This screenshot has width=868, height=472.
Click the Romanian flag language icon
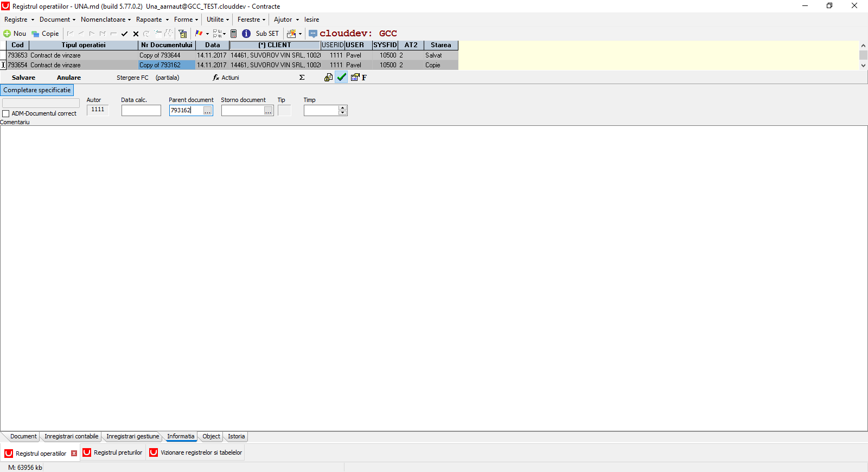coord(199,34)
